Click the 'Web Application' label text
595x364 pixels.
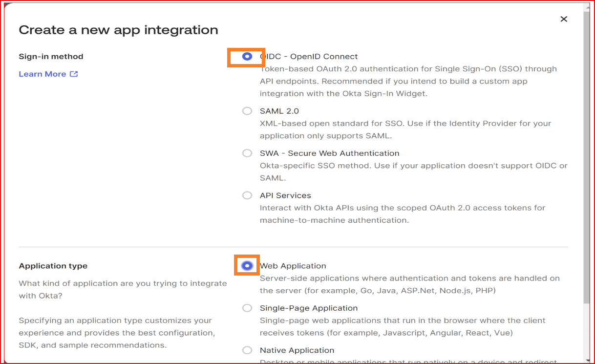point(293,266)
